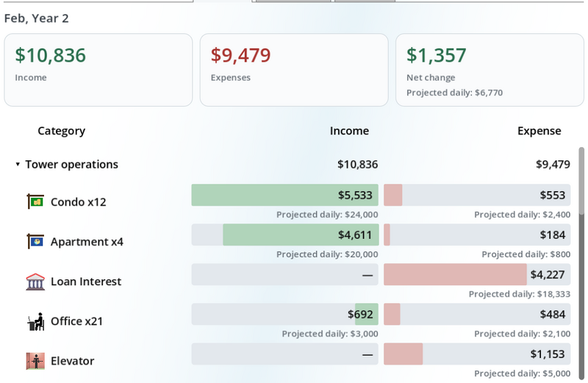Click the Condo $5,533 income bar
588x383 pixels.
click(x=285, y=195)
